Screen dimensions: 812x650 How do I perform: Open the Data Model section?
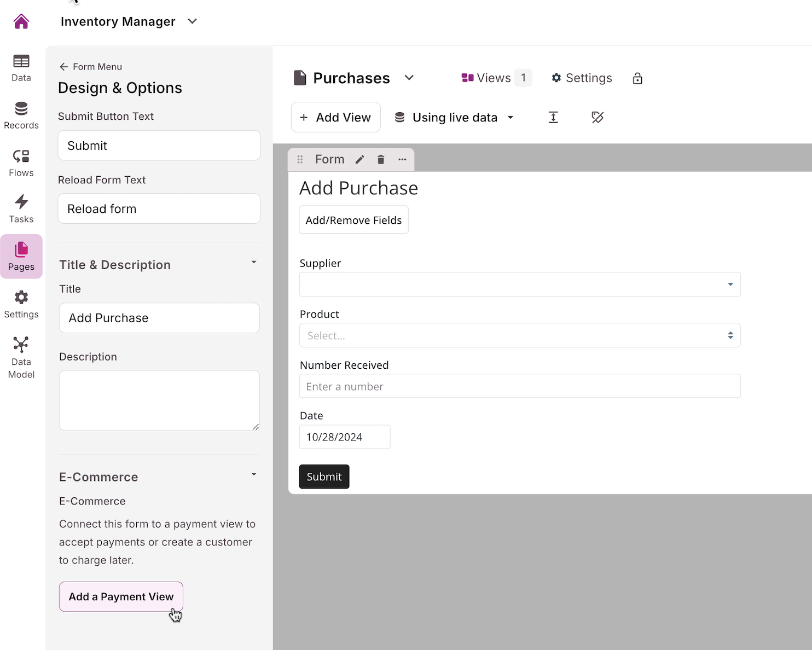[x=21, y=358]
